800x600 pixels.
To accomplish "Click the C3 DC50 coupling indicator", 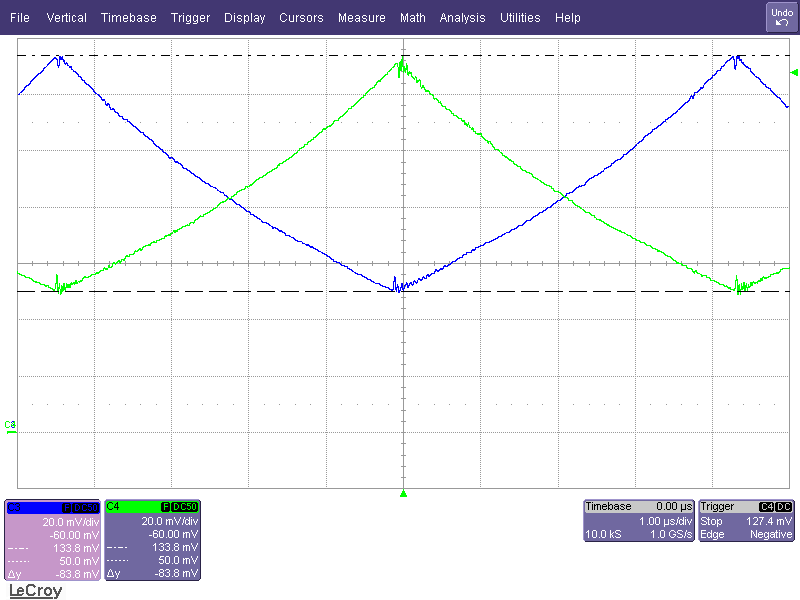I will click(85, 508).
